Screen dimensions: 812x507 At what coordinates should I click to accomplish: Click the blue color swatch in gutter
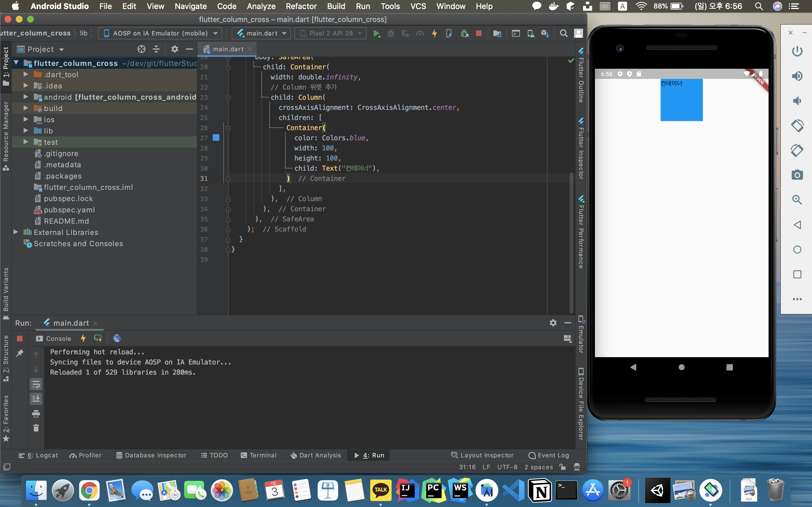[216, 137]
